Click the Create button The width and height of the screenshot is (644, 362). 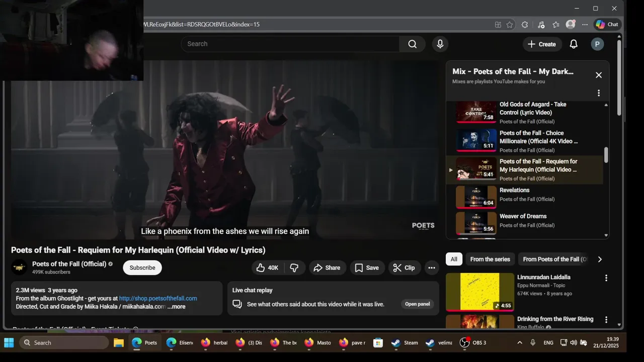click(x=542, y=44)
